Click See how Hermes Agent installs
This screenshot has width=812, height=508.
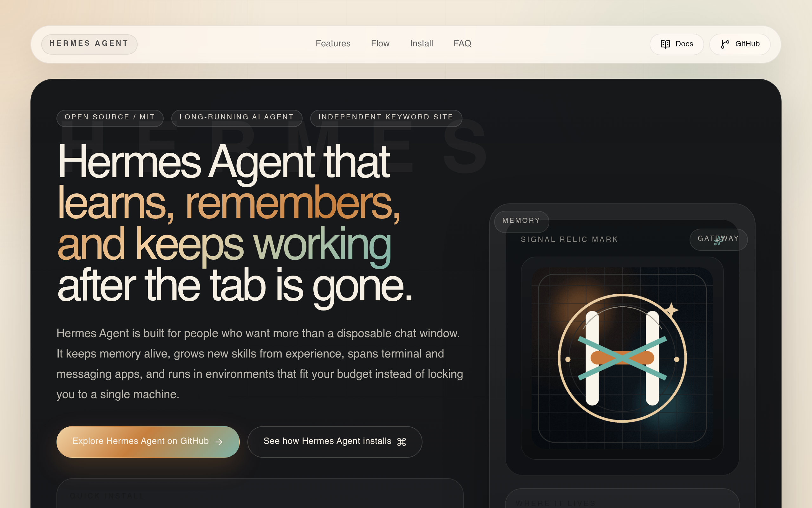point(335,441)
